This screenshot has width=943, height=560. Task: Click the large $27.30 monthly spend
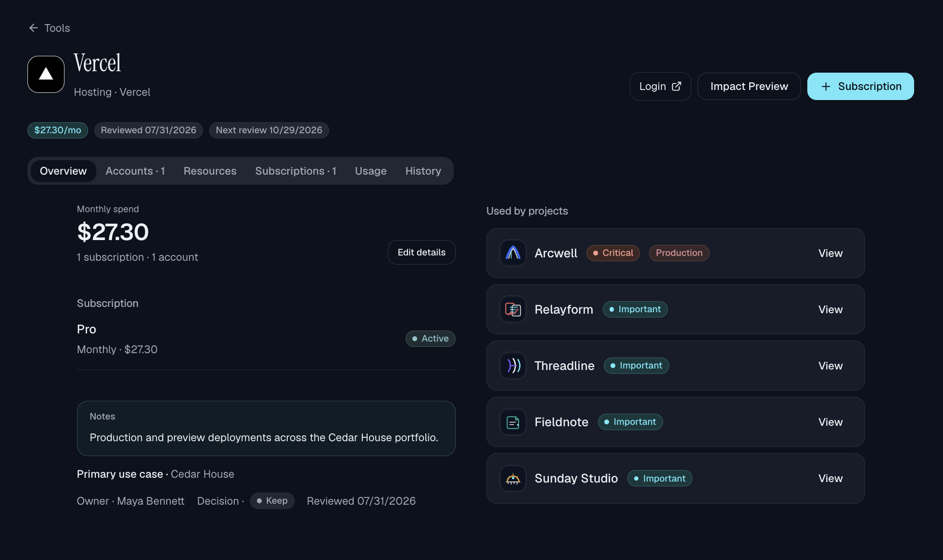tap(113, 232)
